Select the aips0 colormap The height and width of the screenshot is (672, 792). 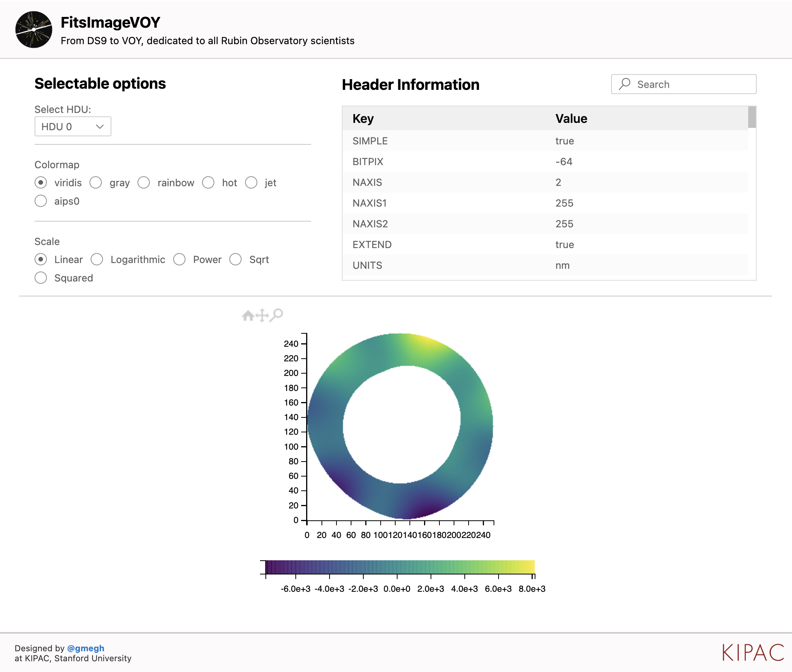[41, 201]
